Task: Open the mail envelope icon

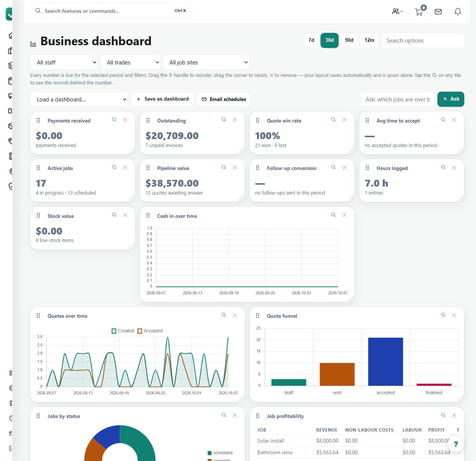Action: pyautogui.click(x=438, y=12)
